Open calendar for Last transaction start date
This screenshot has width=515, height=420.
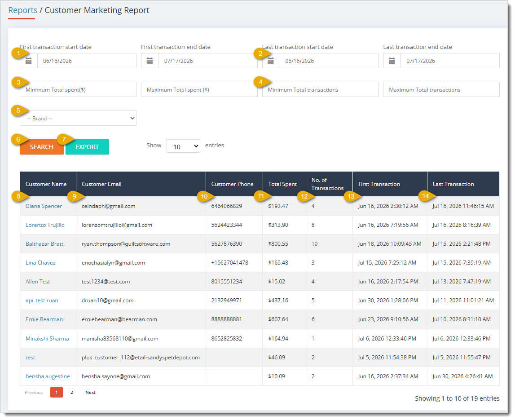coord(271,61)
